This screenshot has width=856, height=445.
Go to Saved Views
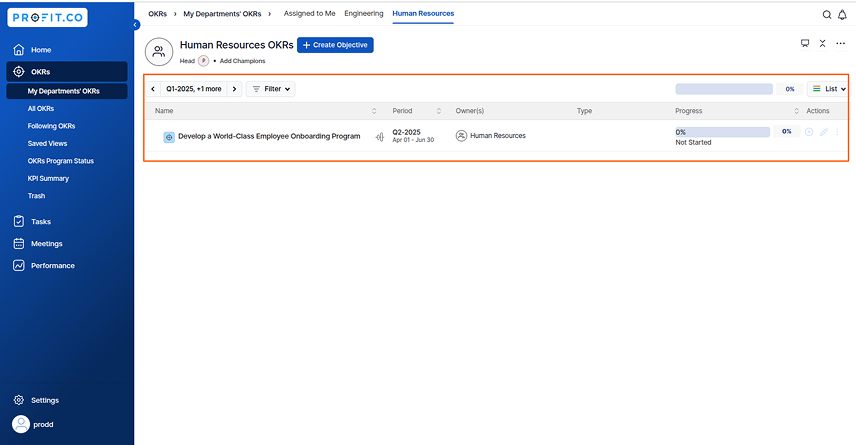click(x=47, y=144)
